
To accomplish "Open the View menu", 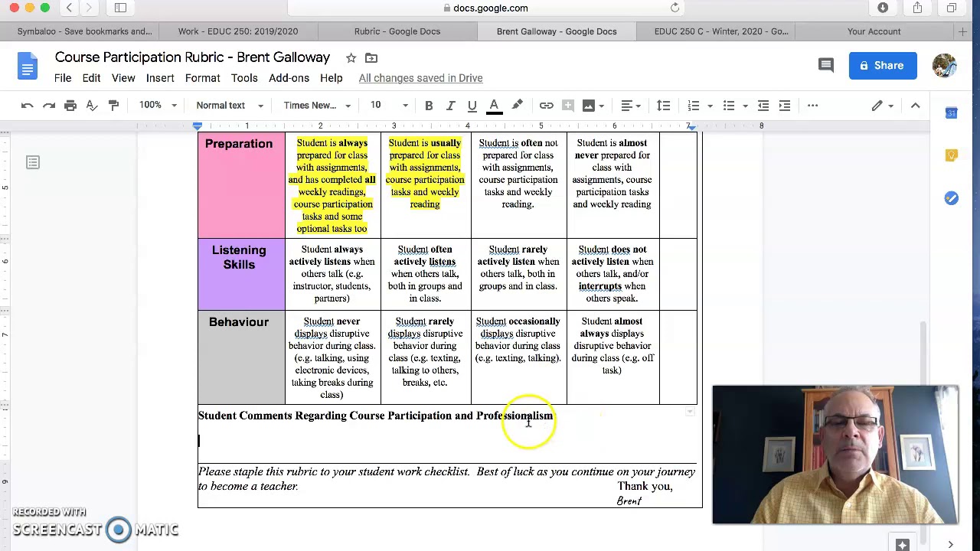I will (x=123, y=78).
